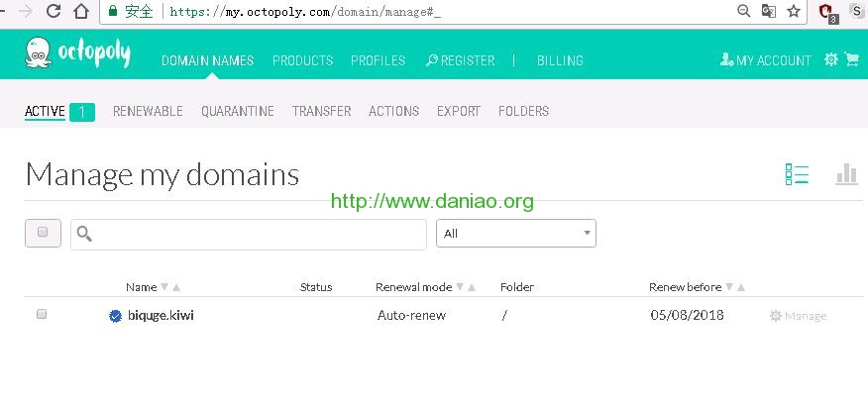Select the ACTIVE tab
Viewport: 868px width, 404px height.
(x=45, y=111)
